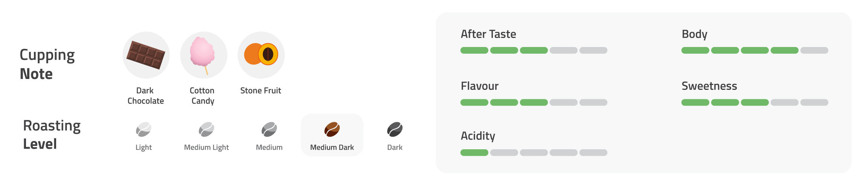Click the Dark Chocolate text label
868x185 pixels.
pyautogui.click(x=145, y=96)
